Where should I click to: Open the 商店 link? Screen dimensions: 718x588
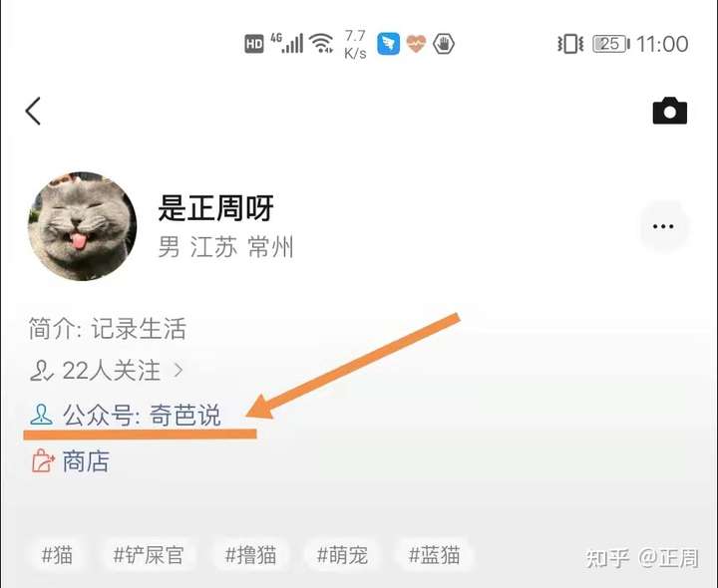(x=86, y=461)
